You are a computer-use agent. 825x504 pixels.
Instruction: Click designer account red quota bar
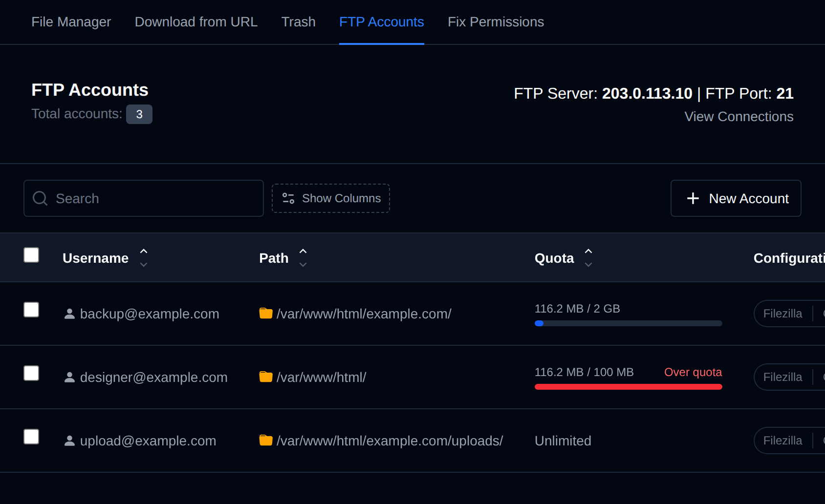tap(628, 387)
